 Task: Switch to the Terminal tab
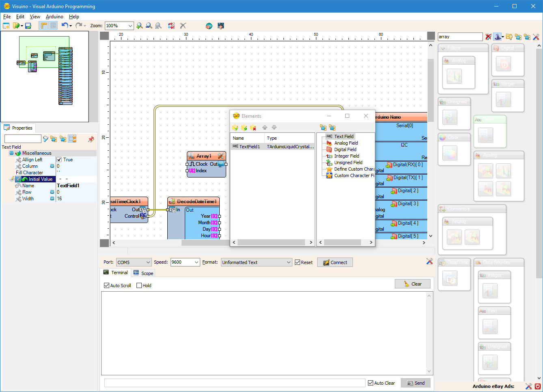coord(116,273)
